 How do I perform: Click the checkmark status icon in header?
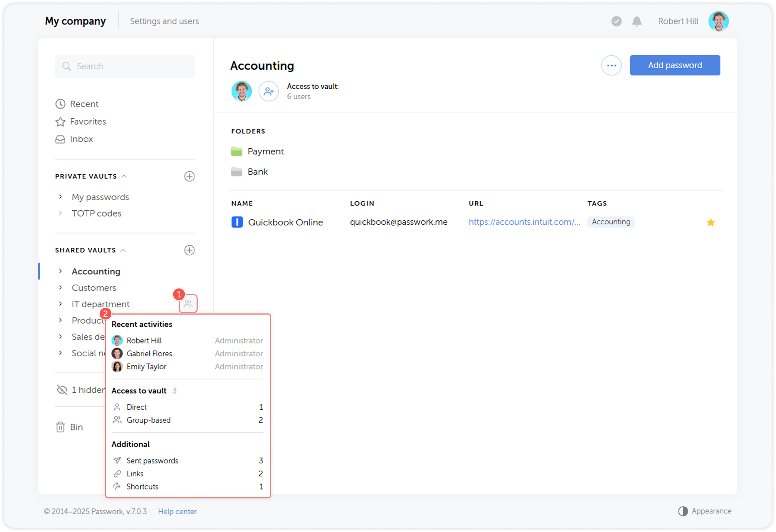[616, 21]
